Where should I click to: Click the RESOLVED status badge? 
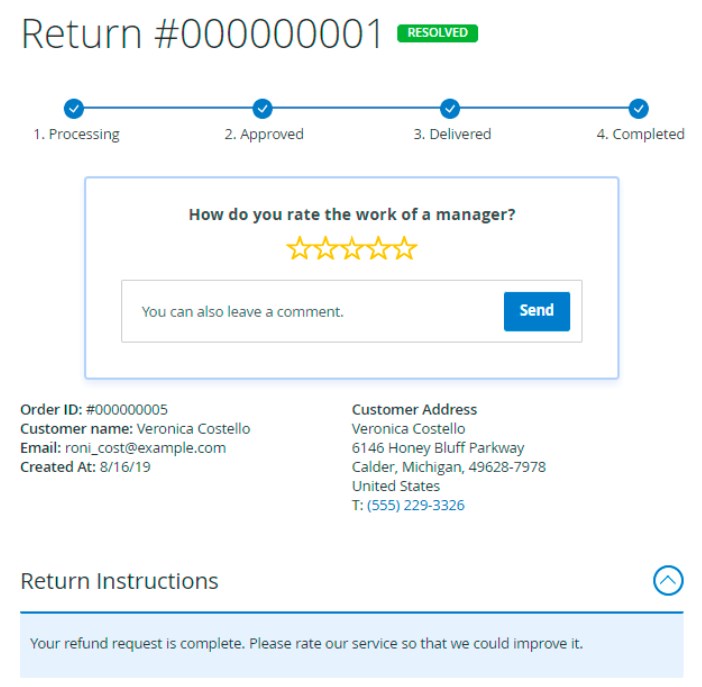click(x=437, y=33)
